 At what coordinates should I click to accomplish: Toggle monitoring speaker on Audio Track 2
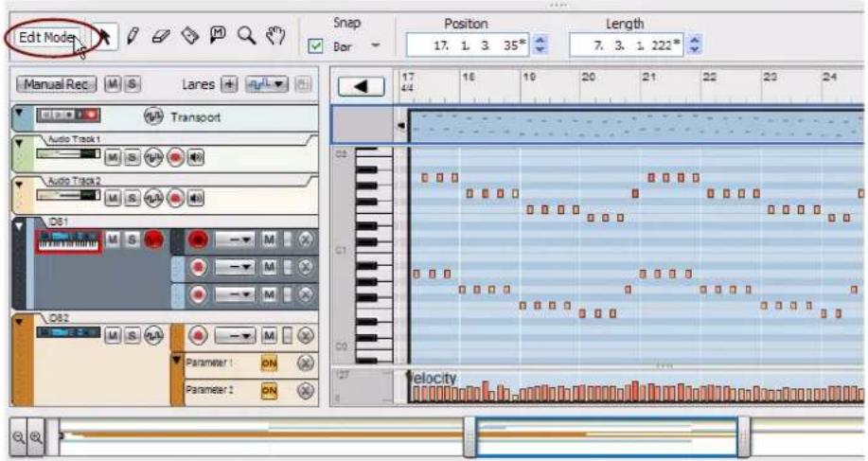point(195,198)
